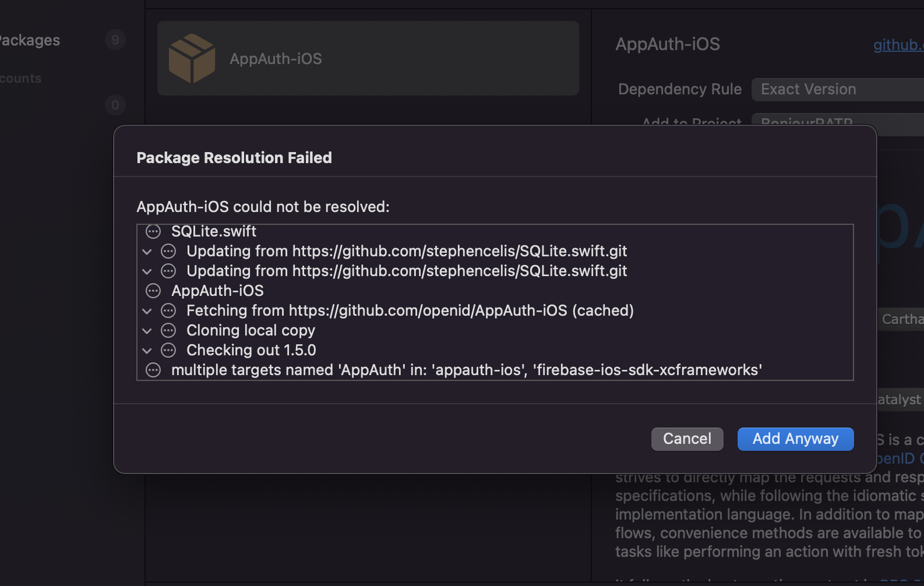Click the Add Anyway button
The height and width of the screenshot is (586, 924).
point(795,439)
